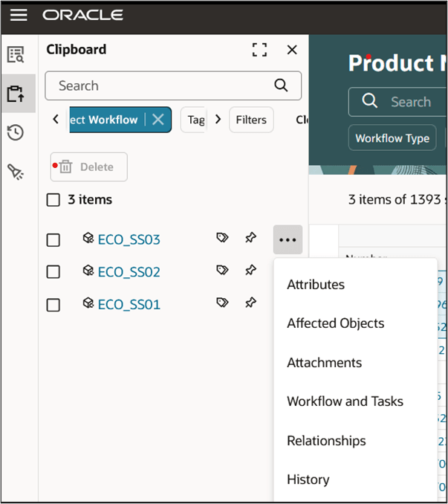Viewport: 448px width, 504px height.
Task: Pin the ECO_SS02 item
Action: pos(250,270)
